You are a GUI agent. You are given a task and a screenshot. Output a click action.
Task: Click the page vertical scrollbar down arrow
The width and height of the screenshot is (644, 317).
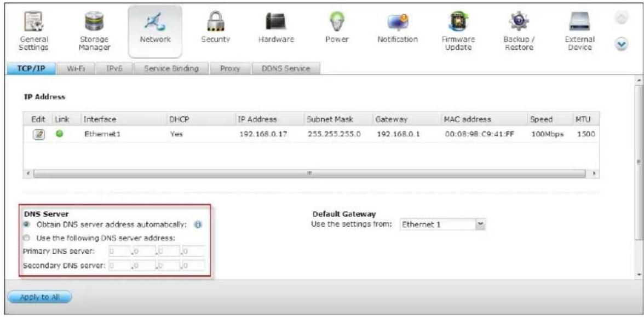[x=639, y=274]
